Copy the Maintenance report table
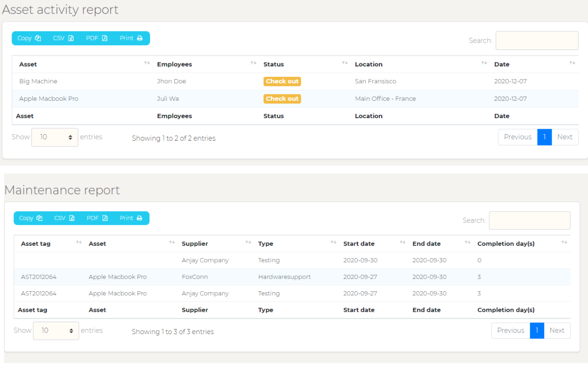The width and height of the screenshot is (588, 380). pos(30,218)
